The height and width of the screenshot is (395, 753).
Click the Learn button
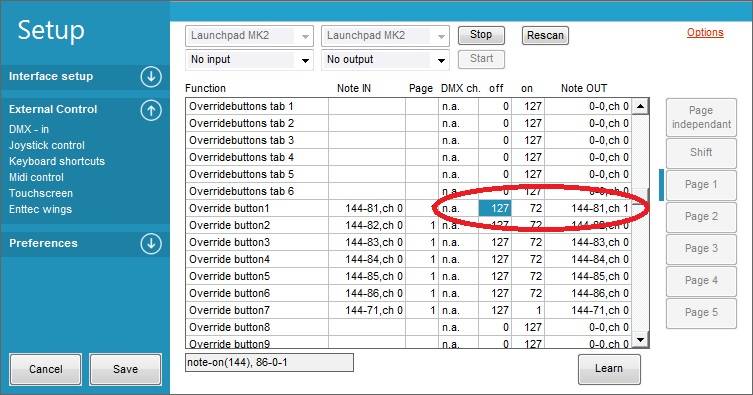(609, 369)
